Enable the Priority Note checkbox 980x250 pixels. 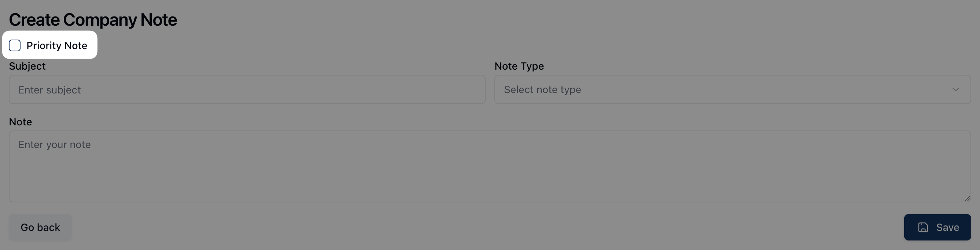click(15, 46)
